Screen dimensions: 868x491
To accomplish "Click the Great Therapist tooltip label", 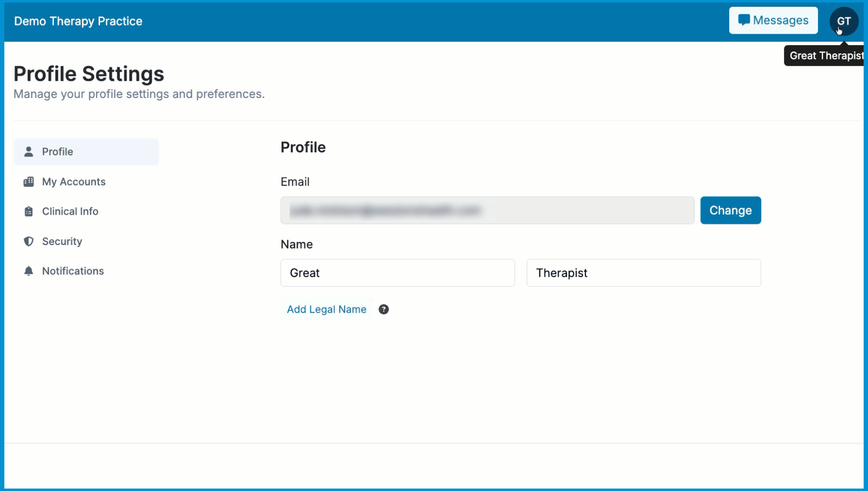I will click(x=825, y=55).
